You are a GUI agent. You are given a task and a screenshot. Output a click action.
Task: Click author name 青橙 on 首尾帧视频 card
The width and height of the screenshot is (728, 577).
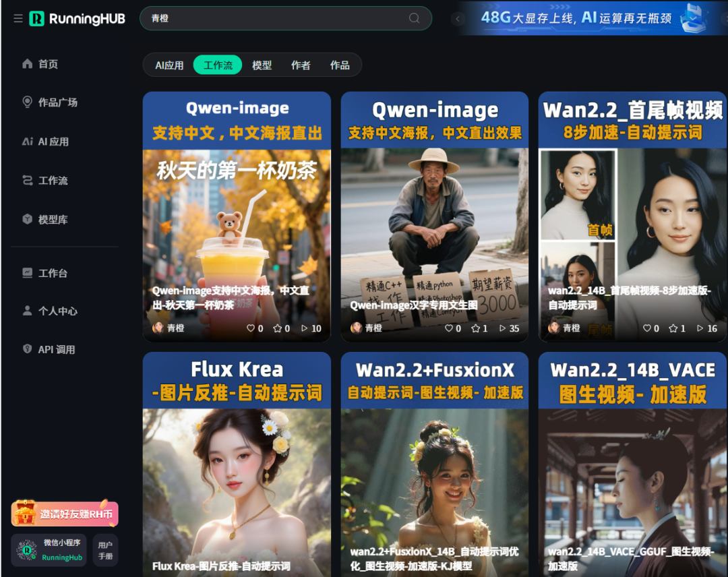click(572, 328)
